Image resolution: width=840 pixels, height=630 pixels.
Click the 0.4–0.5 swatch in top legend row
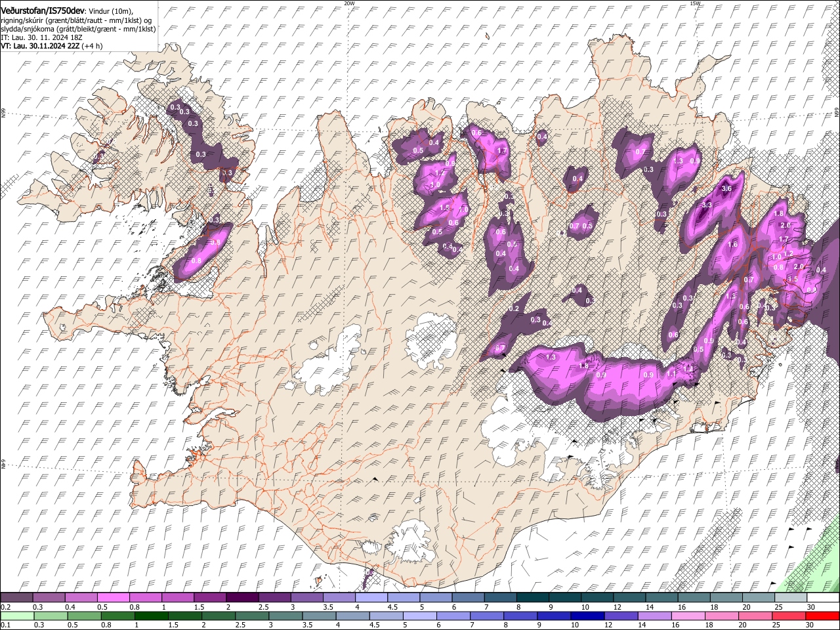(81, 598)
